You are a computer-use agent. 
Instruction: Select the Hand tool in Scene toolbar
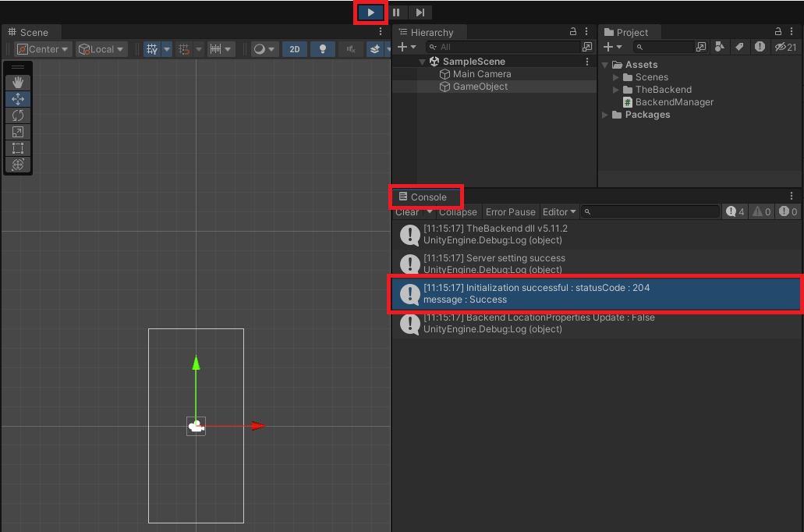(x=18, y=82)
